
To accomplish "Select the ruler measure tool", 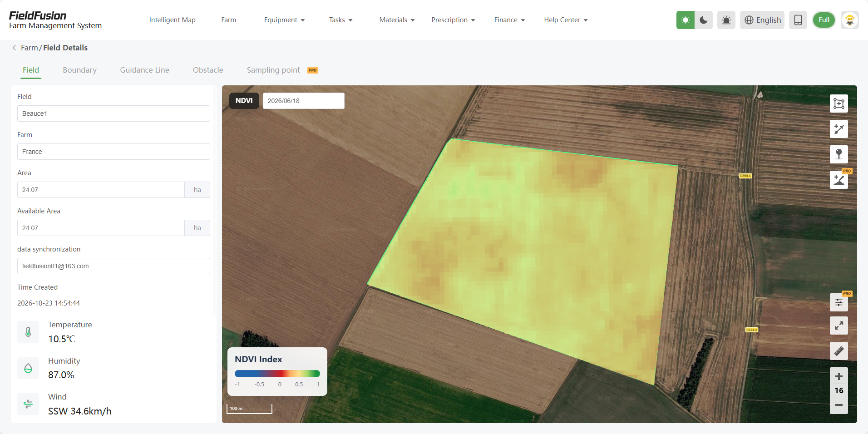I will pos(839,351).
